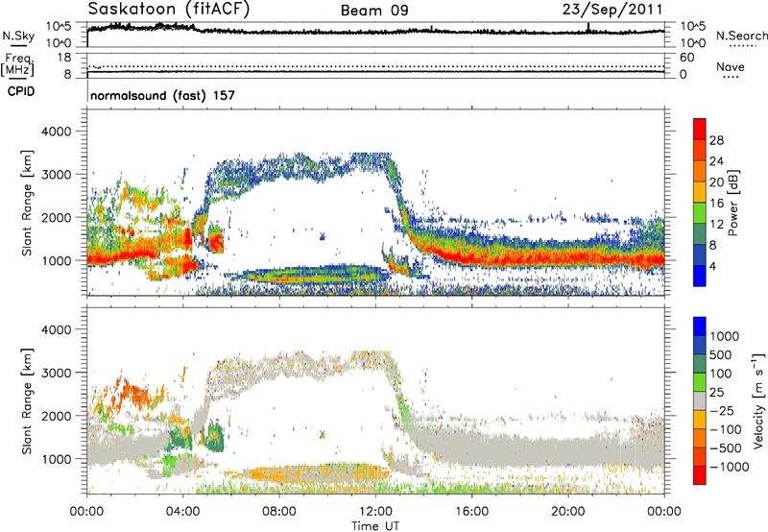Click the "12" label on the power colorbar

point(716,225)
